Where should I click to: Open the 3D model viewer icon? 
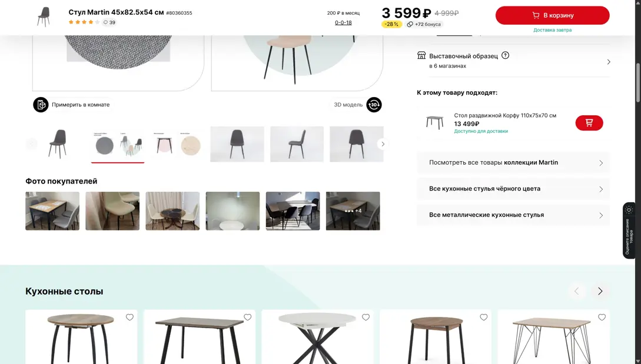click(374, 105)
